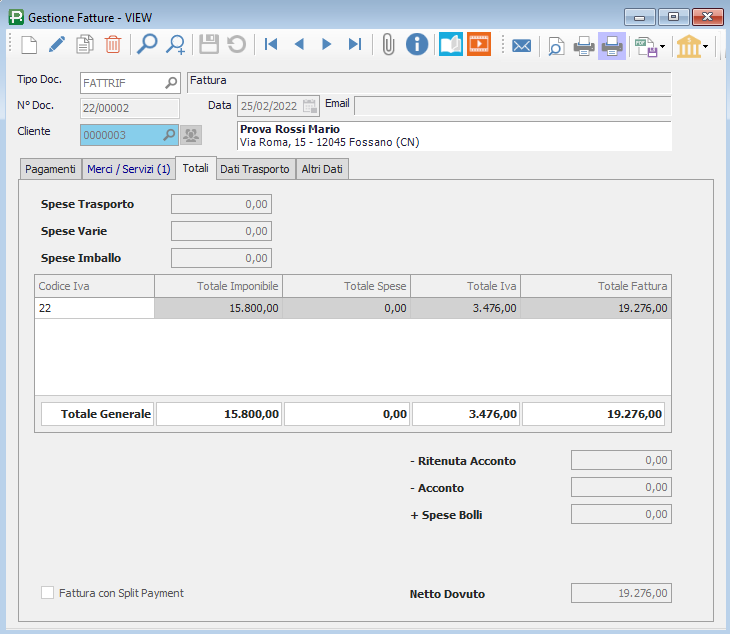This screenshot has width=730, height=634.
Task: Go to the first record
Action: point(270,45)
